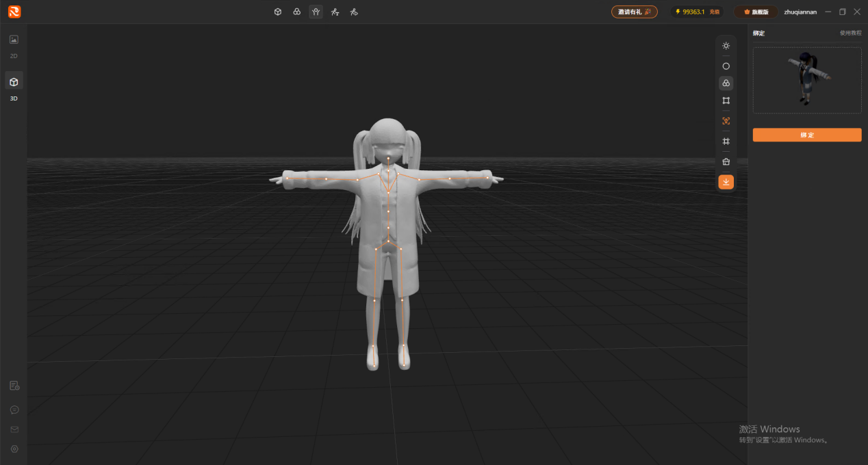The height and width of the screenshot is (465, 868).
Task: Toggle the orange skeleton display icon
Action: [x=726, y=120]
